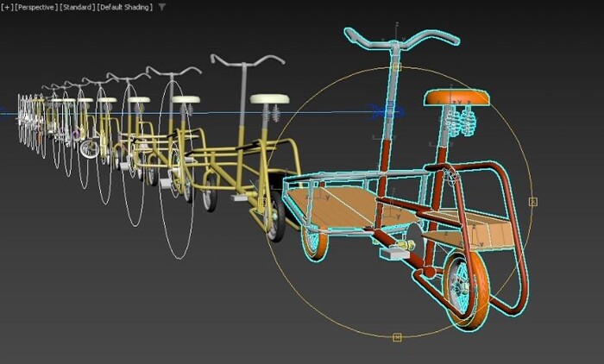The image size is (604, 364).
Task: Select the handlebar of the highlighted bike
Action: pos(401,37)
